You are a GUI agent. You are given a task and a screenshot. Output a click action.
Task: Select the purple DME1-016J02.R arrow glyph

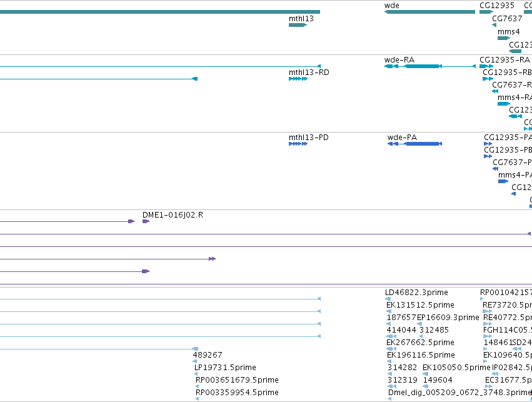pos(146,221)
